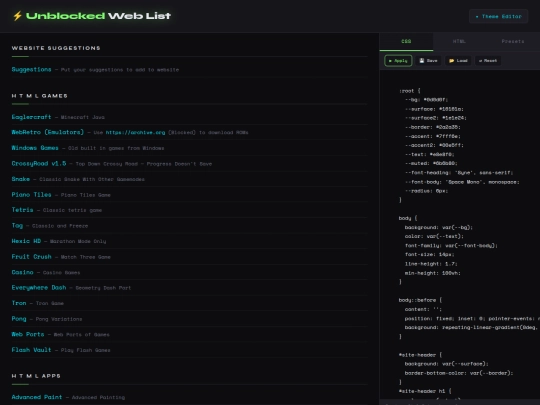Load a theme with Load button

pyautogui.click(x=458, y=61)
